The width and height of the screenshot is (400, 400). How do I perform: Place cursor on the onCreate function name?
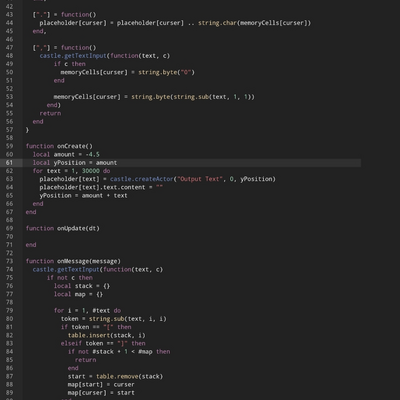coord(71,146)
